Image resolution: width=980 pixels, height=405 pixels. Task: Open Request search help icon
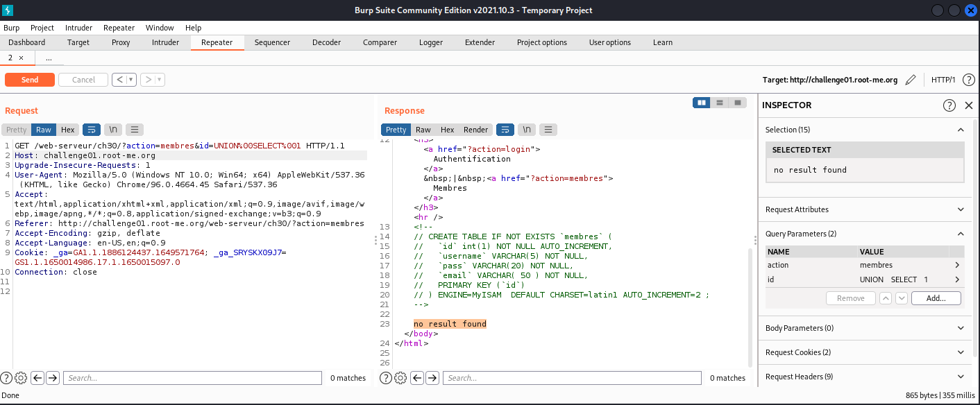tap(6, 378)
